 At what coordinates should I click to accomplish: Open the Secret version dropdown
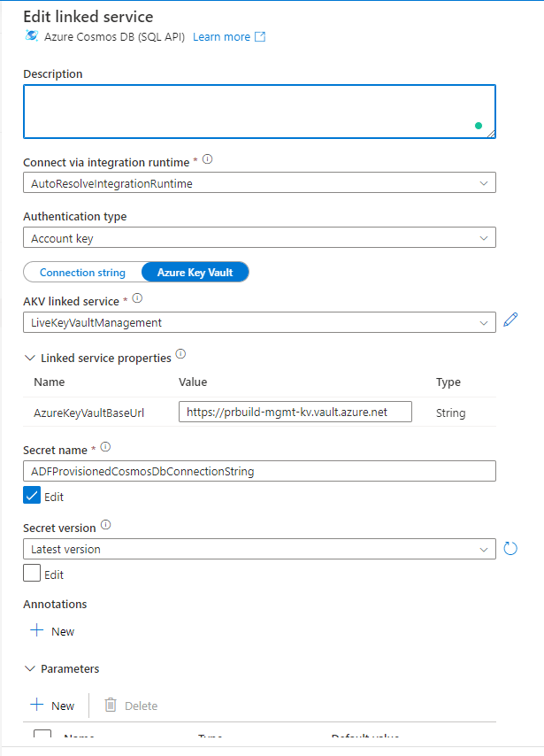pyautogui.click(x=258, y=549)
